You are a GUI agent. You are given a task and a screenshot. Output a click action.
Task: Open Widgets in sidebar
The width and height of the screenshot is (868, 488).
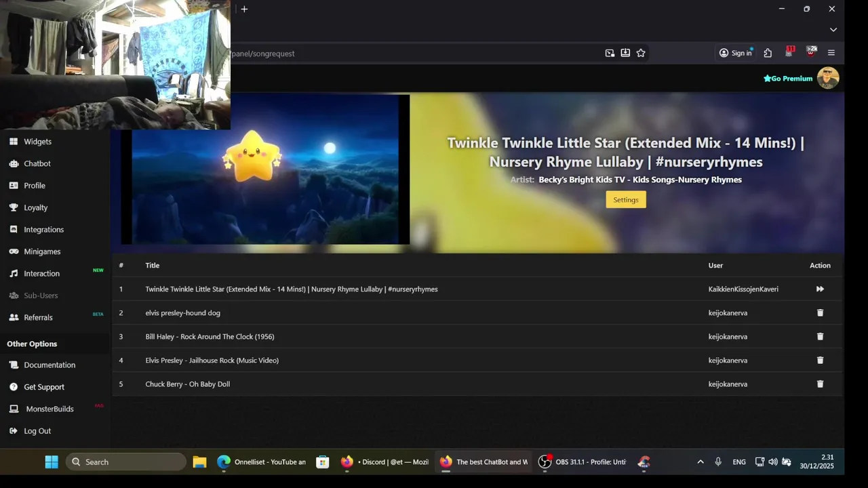click(37, 142)
